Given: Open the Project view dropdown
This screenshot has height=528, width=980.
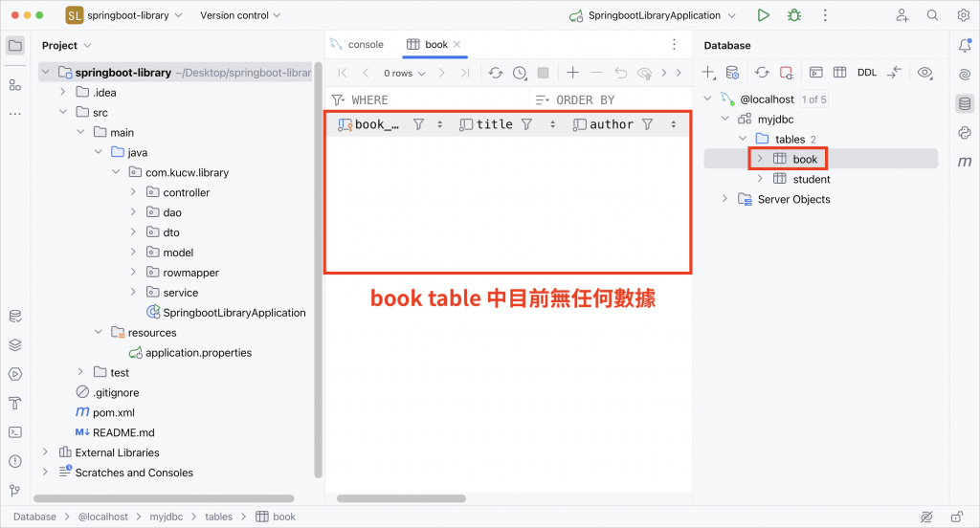Looking at the screenshot, I should pos(66,46).
